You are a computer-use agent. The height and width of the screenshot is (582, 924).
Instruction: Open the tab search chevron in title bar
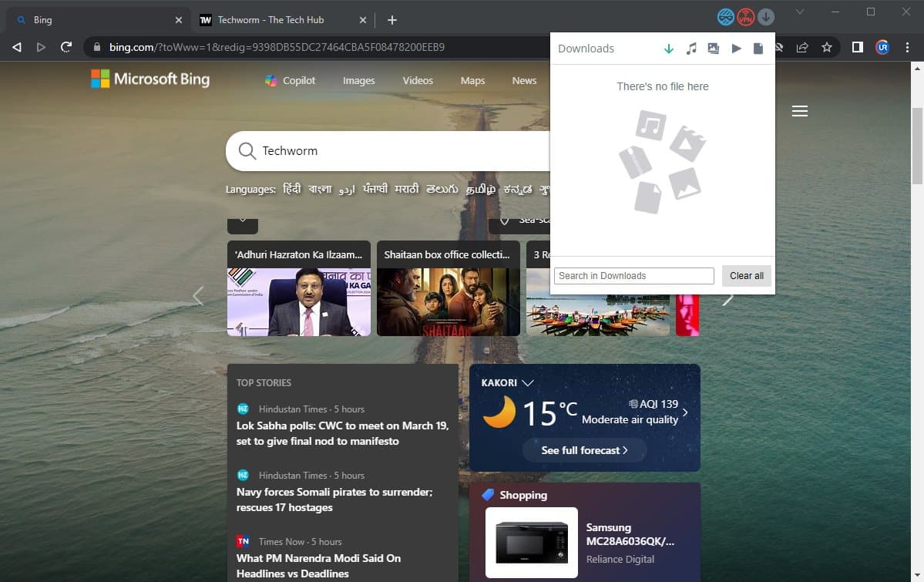tap(800, 12)
